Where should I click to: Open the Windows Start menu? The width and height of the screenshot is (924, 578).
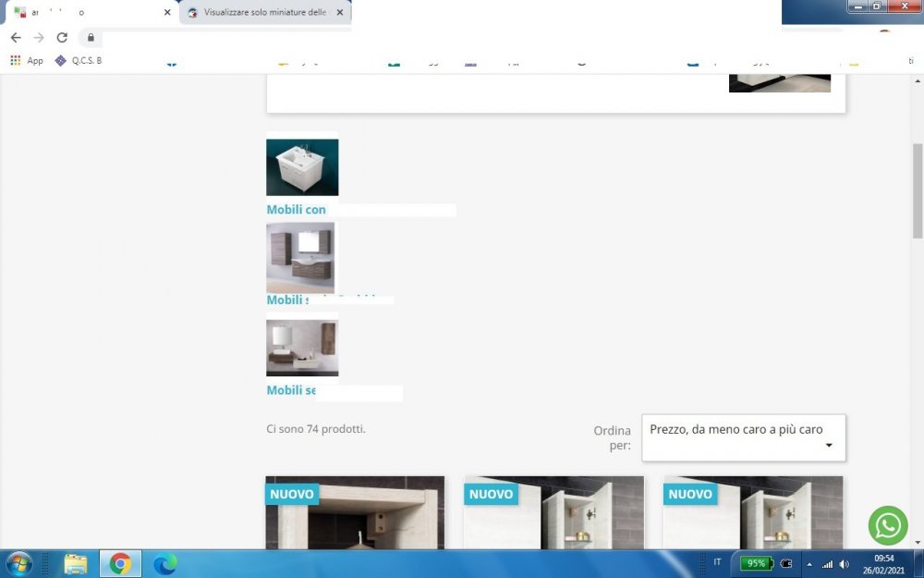click(x=19, y=564)
